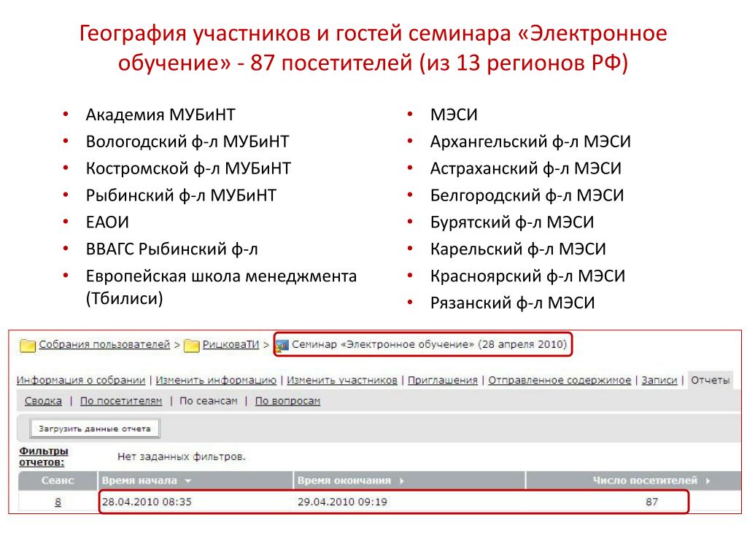
Task: Open the РицковаТИ breadcrumb link
Action: [x=231, y=344]
